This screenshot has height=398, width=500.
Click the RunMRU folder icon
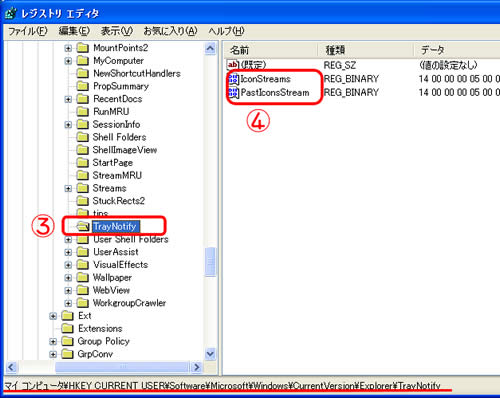click(x=83, y=112)
